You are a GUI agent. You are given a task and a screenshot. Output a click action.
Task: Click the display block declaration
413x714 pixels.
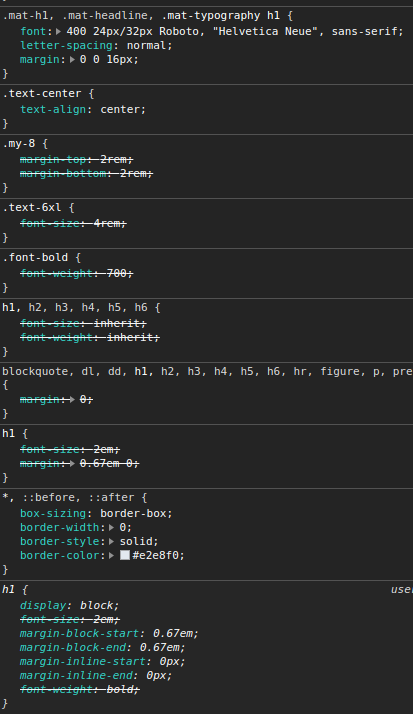tap(70, 606)
